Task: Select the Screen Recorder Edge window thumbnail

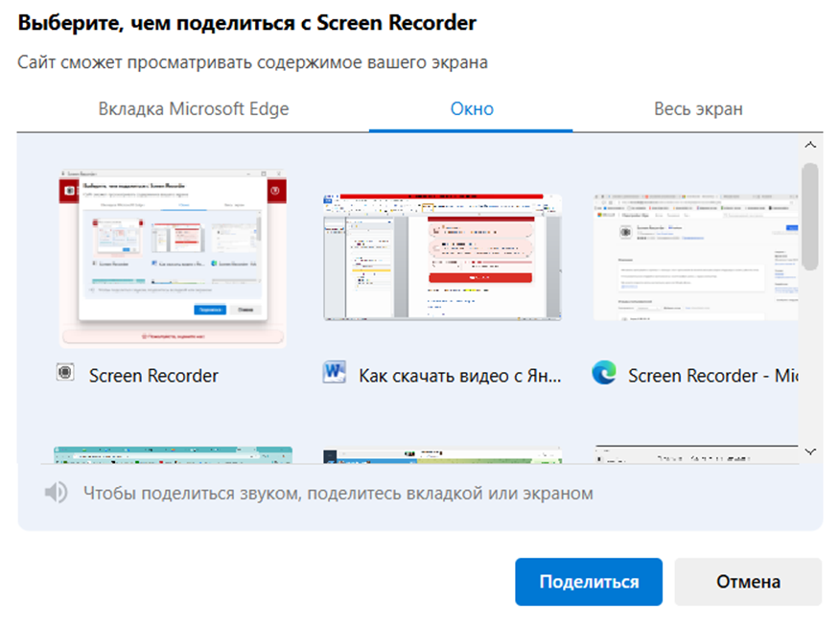Action: click(x=696, y=258)
